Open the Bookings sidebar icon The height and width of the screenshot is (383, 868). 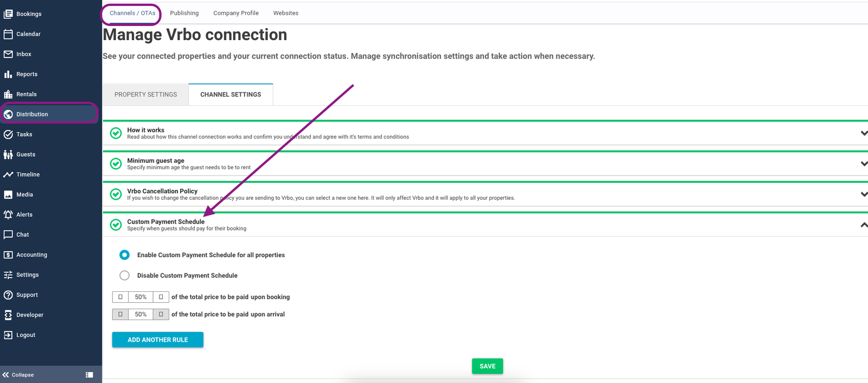coord(8,14)
